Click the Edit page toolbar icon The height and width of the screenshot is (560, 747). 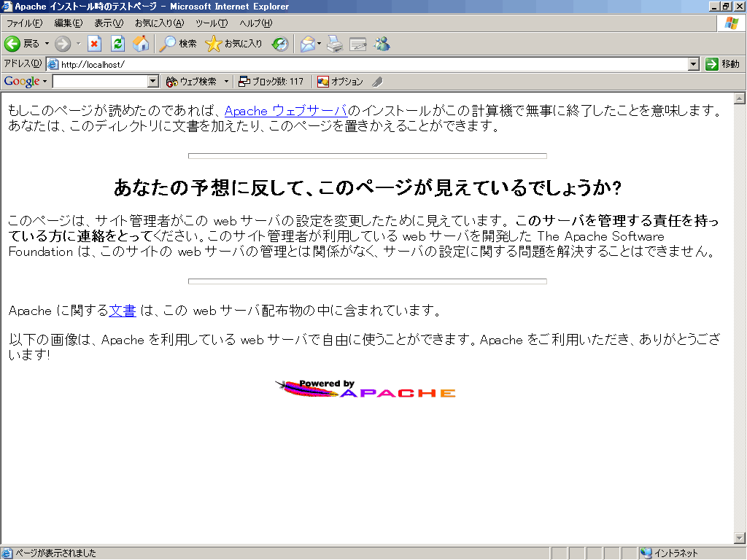tap(357, 44)
